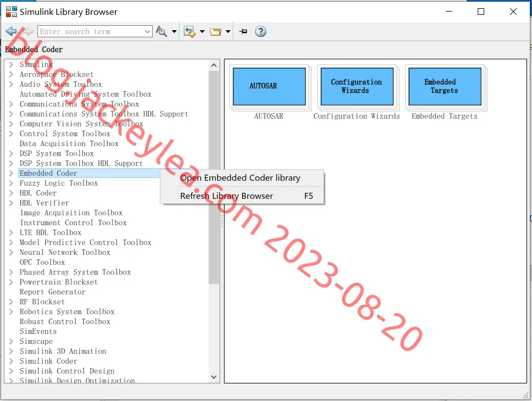Select Computer Vision System Toolbox
The image size is (532, 401).
81,124
